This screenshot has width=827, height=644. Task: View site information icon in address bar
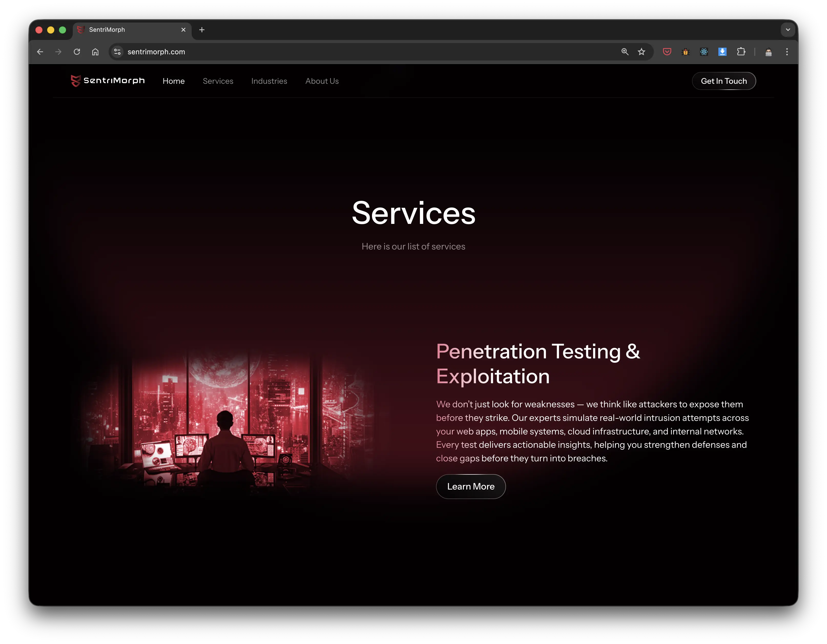point(117,52)
